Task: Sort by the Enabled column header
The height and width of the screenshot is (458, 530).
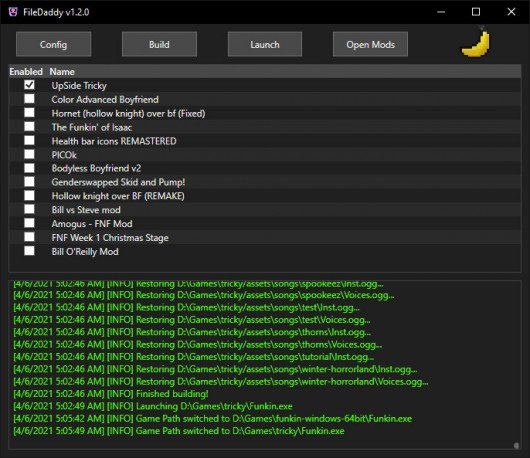Action: [x=26, y=72]
